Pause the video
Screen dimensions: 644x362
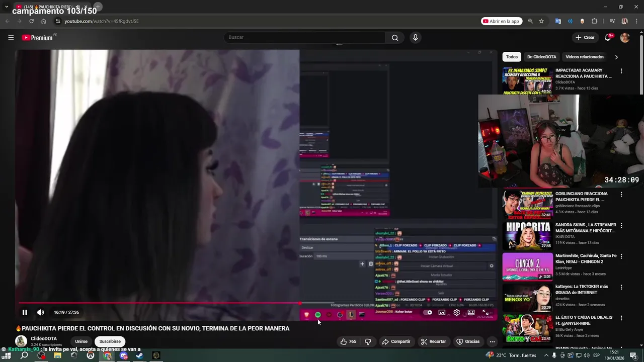(25, 312)
